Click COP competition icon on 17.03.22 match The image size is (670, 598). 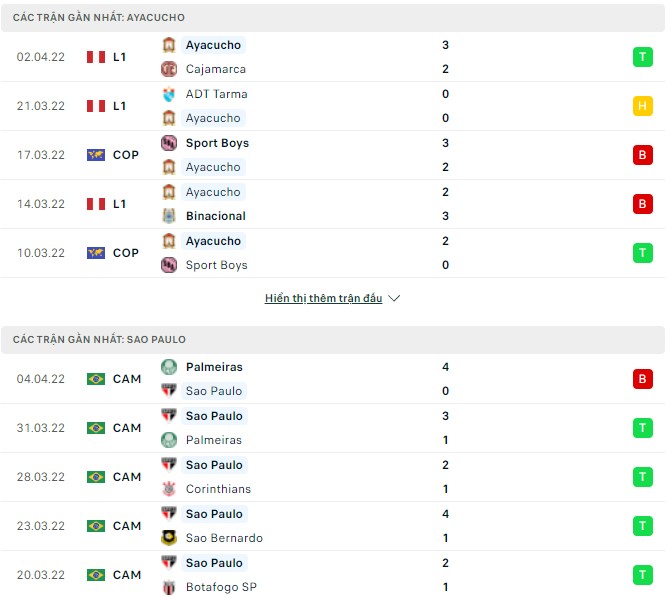click(x=96, y=155)
